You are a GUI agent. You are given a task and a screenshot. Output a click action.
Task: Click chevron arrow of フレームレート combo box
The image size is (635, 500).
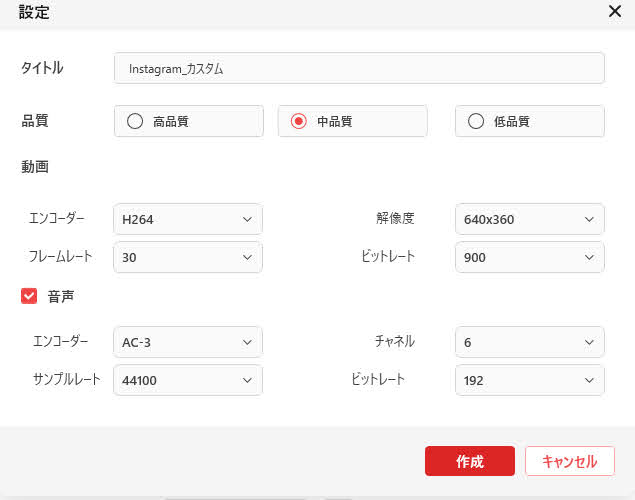(247, 257)
